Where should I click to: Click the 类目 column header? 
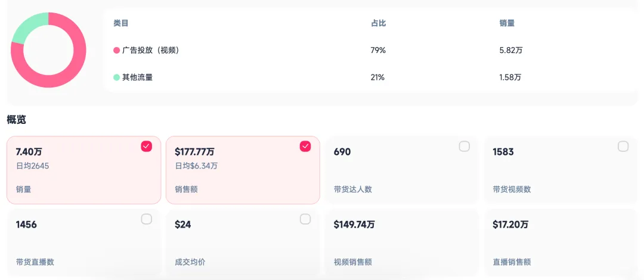tap(120, 23)
